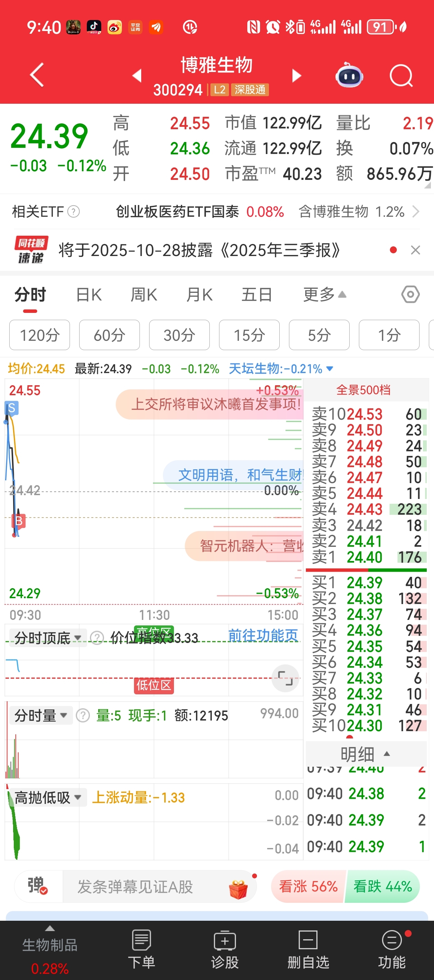
Task: Switch to 分时 chart tab
Action: click(30, 295)
